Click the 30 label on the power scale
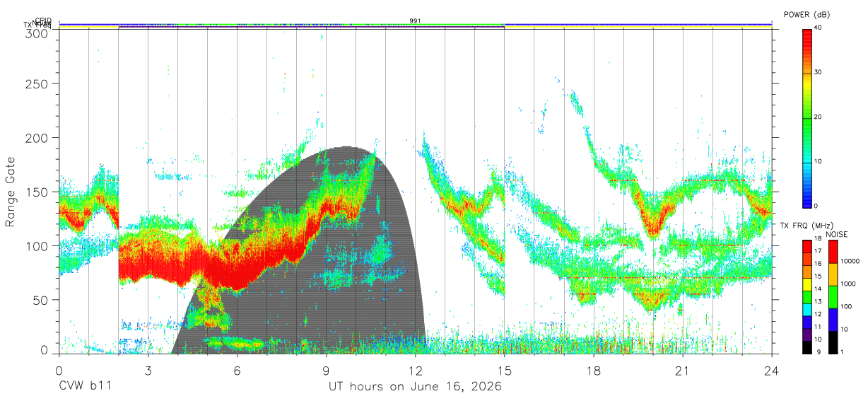The image size is (868, 401). 818,73
